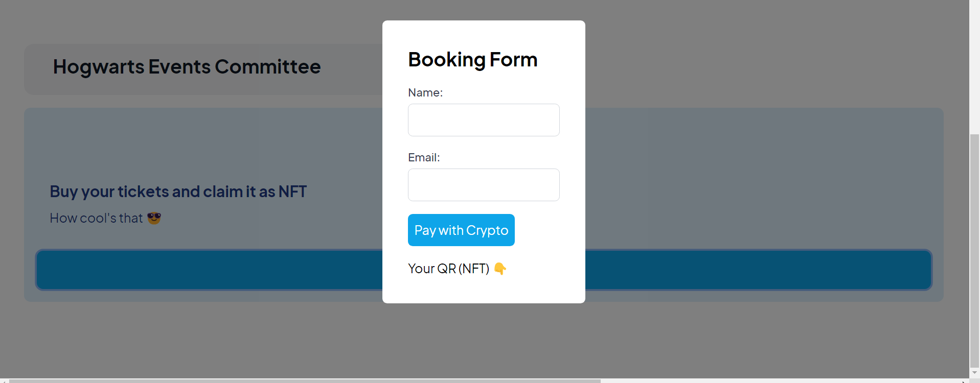Viewport: 980px width, 383px height.
Task: Click the empty vertical scrollbar track above thumb
Action: (x=974, y=66)
